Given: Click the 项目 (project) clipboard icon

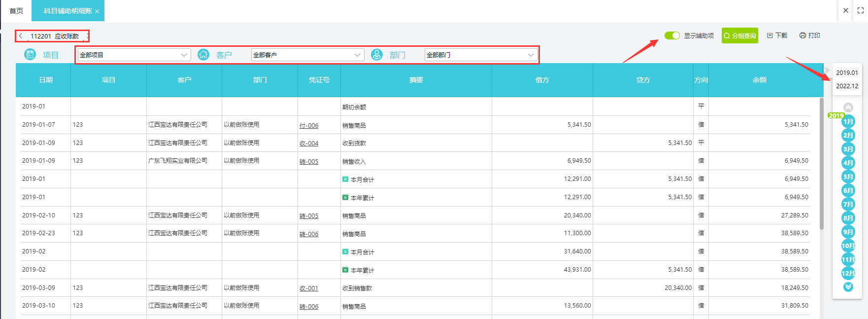Looking at the screenshot, I should (30, 55).
